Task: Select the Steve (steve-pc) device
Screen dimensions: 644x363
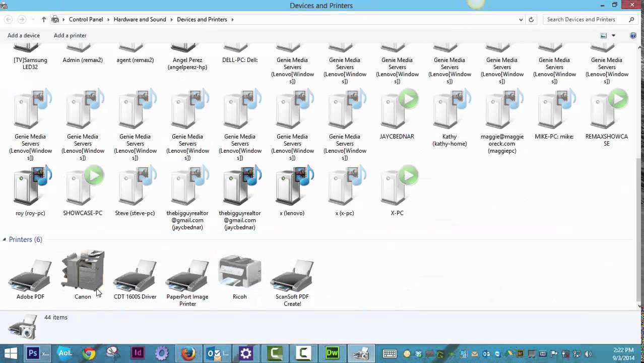Action: click(135, 192)
